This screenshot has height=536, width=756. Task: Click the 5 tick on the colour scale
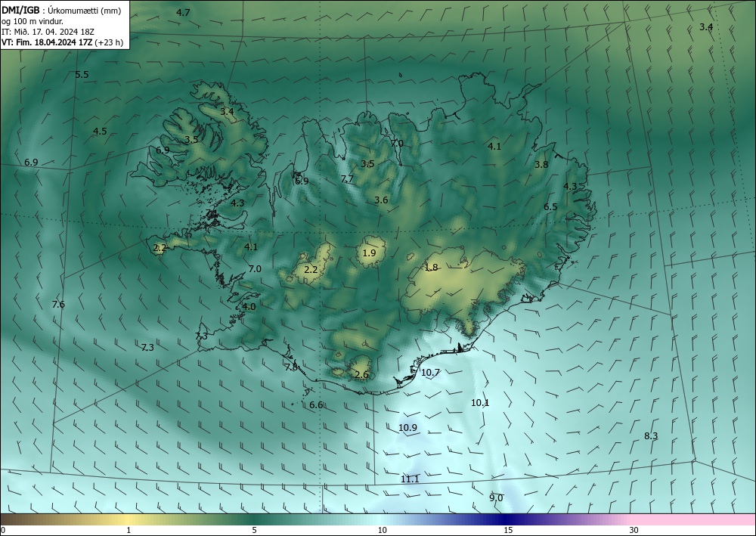click(254, 530)
